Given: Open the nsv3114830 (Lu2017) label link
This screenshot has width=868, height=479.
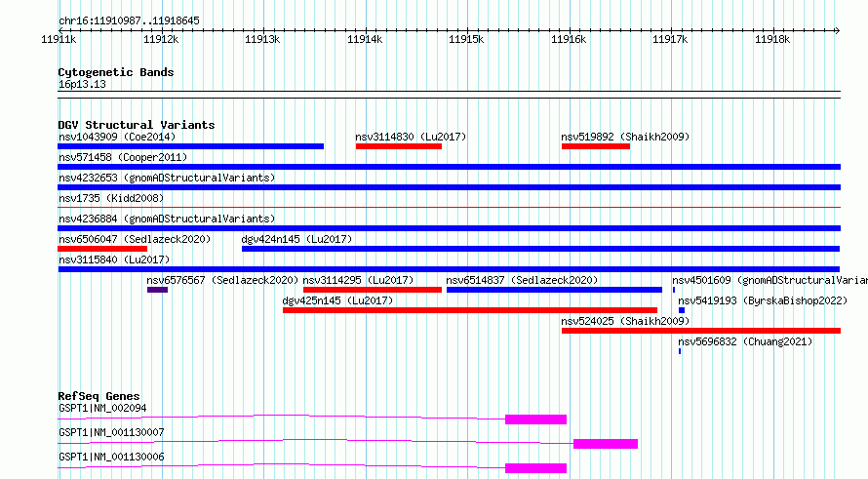Looking at the screenshot, I should coord(411,137).
